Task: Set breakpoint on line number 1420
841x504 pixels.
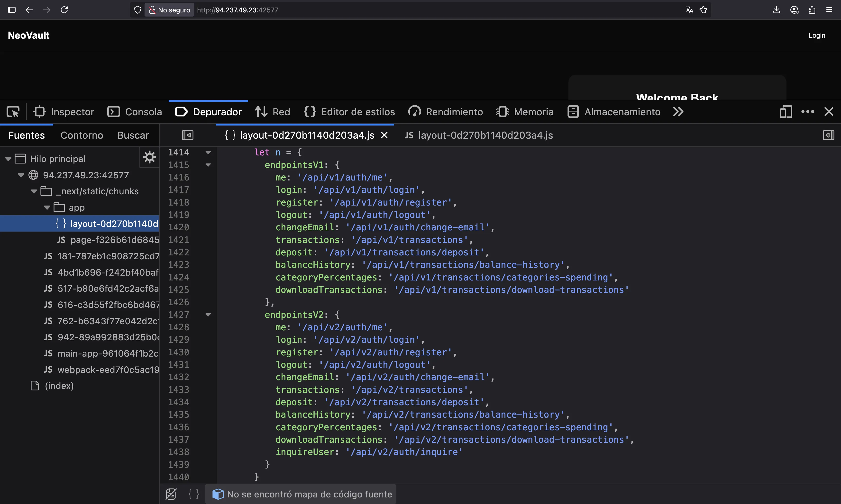Action: [x=179, y=227]
